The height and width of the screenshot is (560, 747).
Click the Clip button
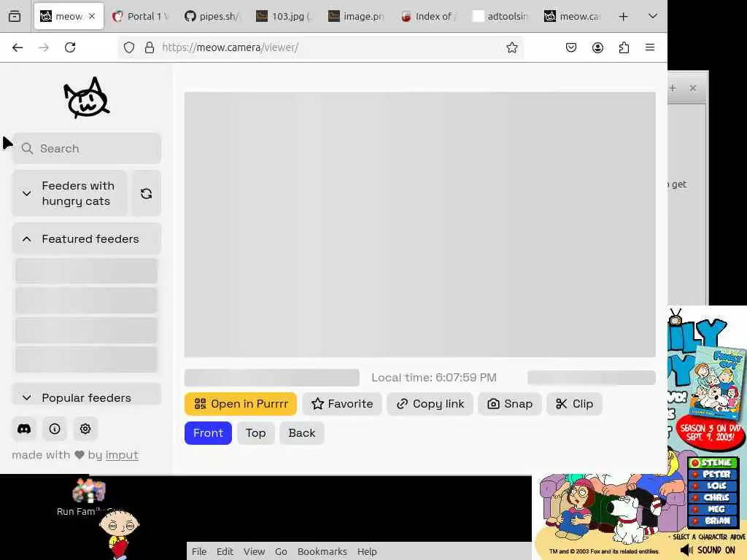point(575,404)
